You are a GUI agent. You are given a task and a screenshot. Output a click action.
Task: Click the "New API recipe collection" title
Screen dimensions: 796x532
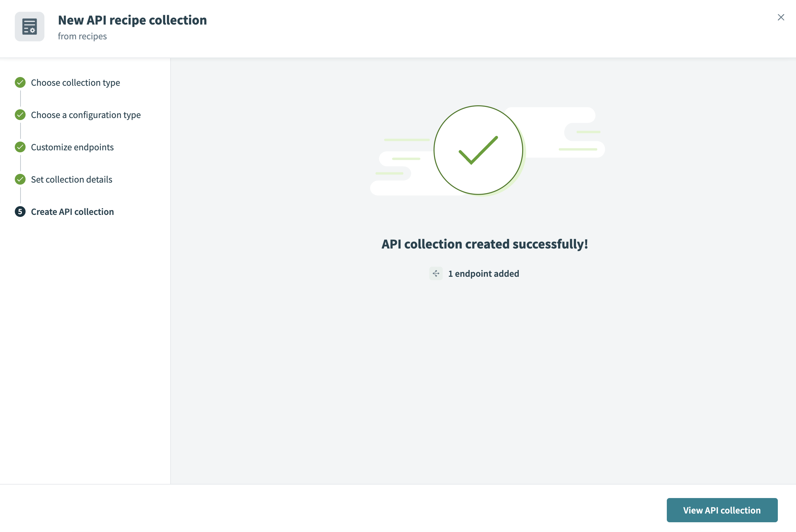[132, 20]
